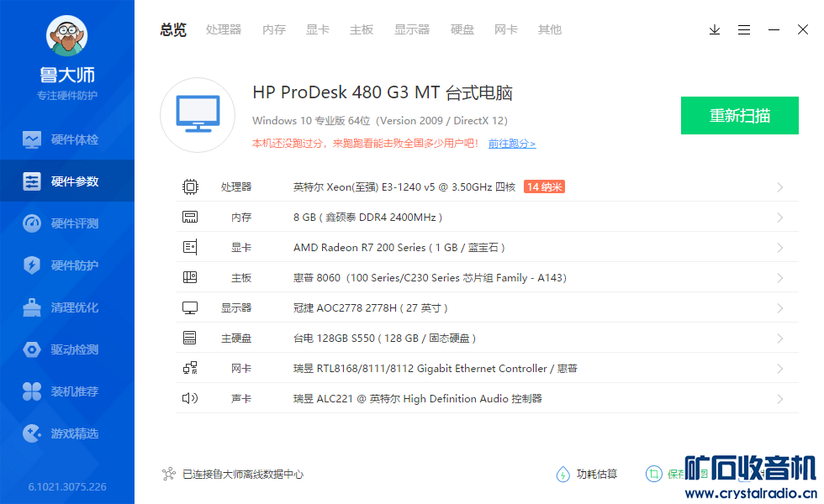Click AMD Radeon R7 200 Series text
The image size is (824, 504).
tap(399, 247)
